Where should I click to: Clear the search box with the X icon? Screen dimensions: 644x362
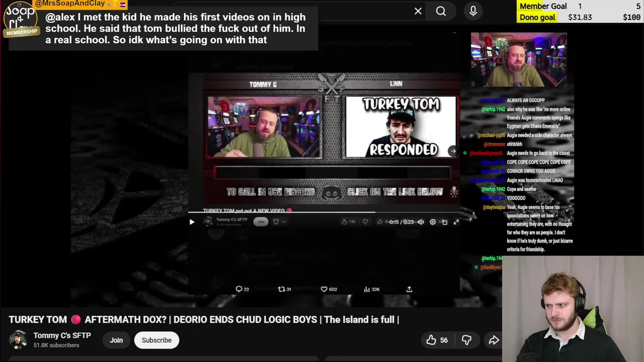(418, 11)
